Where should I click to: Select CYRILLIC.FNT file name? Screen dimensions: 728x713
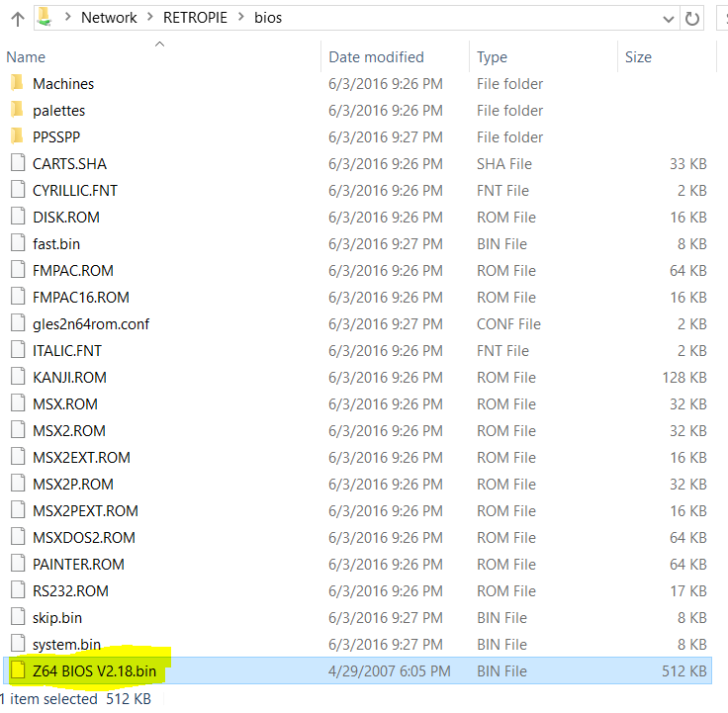(75, 191)
